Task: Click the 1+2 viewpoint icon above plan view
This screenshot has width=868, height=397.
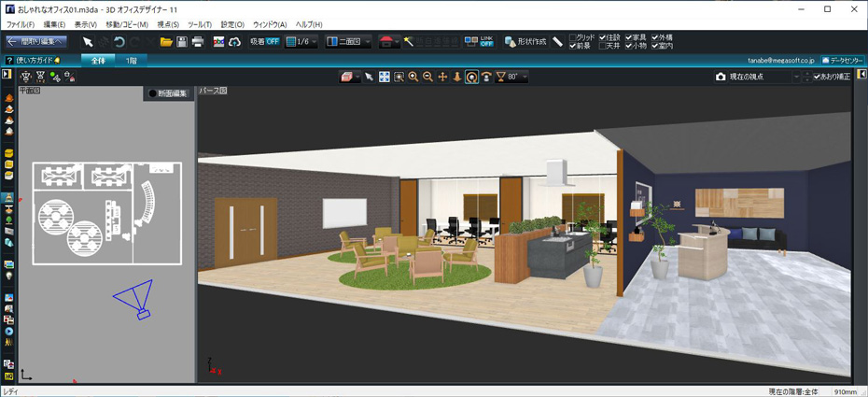Action: click(40, 77)
